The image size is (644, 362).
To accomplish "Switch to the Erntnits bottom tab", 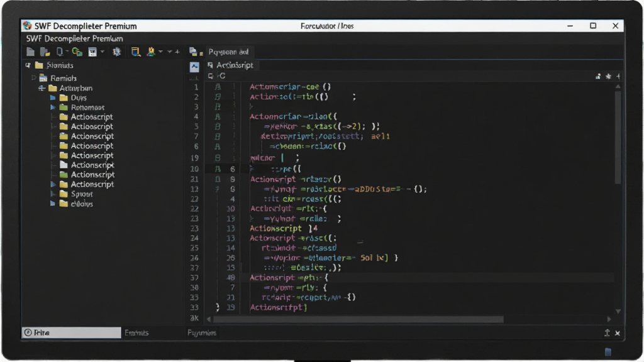I will coord(136,333).
